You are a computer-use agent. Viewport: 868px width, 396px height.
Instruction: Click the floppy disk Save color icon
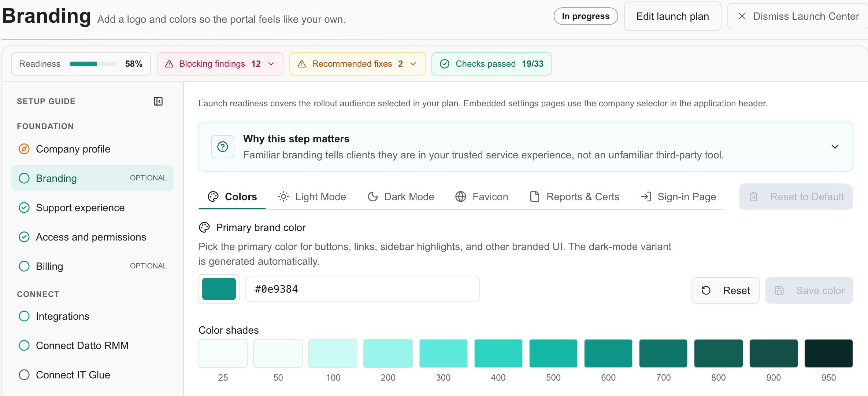coord(779,291)
